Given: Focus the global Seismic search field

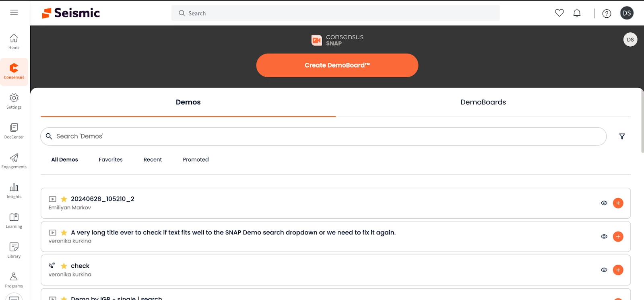Looking at the screenshot, I should pos(336,13).
